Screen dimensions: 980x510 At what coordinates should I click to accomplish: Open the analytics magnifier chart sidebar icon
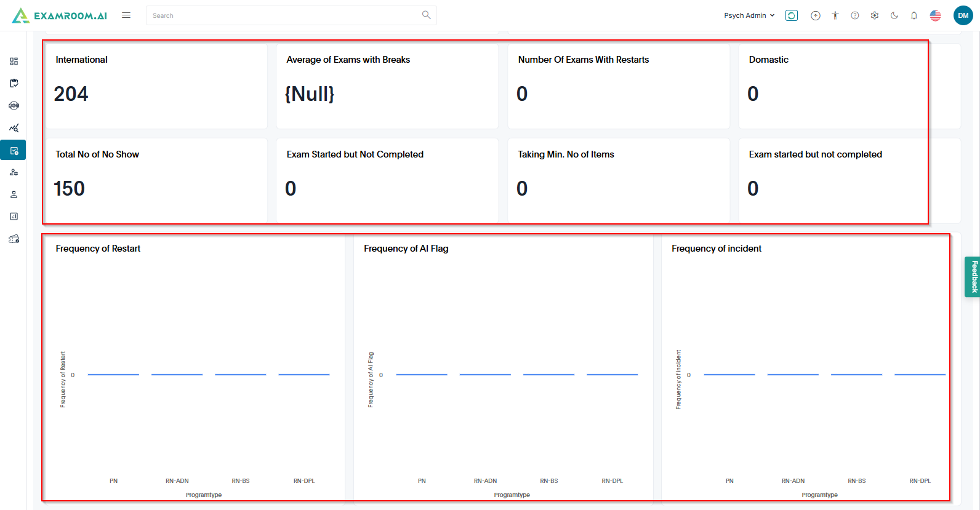(x=14, y=128)
